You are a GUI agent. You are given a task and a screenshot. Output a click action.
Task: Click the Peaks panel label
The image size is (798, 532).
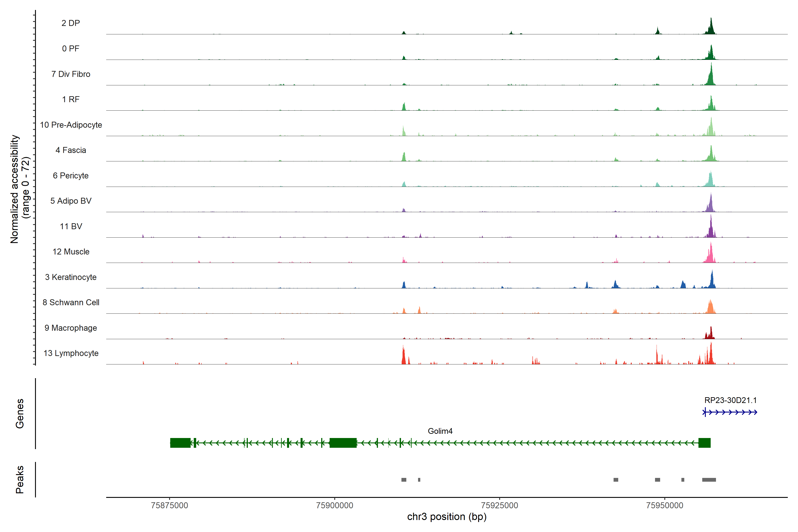tap(20, 479)
